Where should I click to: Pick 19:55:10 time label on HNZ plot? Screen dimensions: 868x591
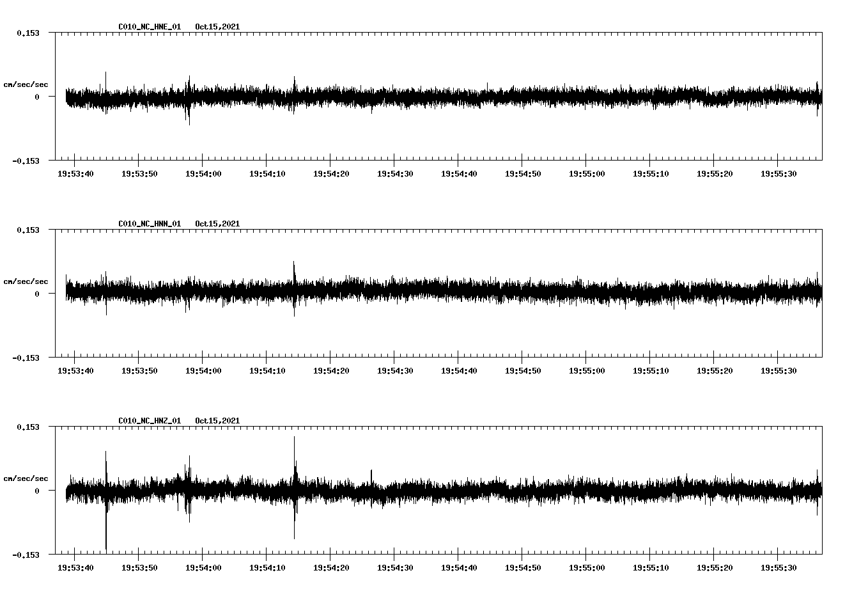click(x=650, y=567)
